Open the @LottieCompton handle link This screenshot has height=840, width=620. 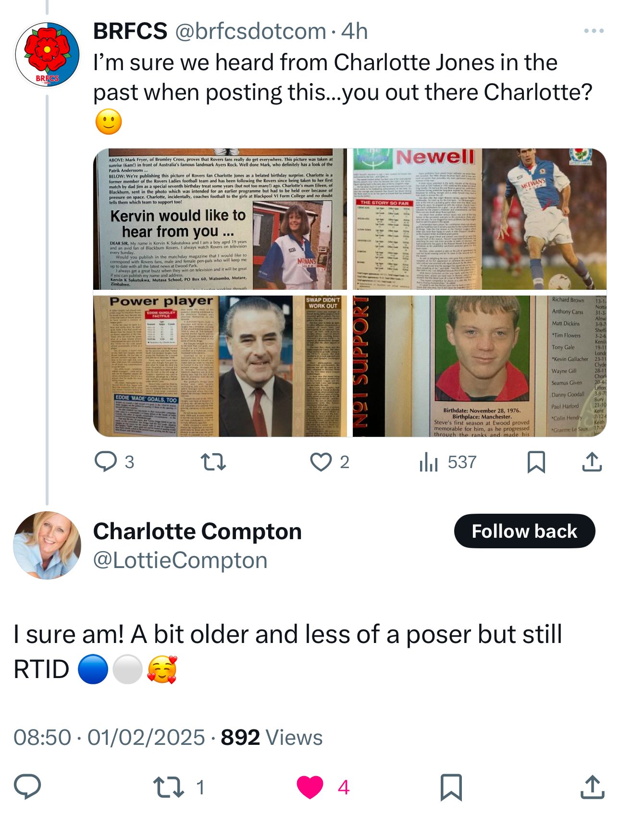[180, 560]
